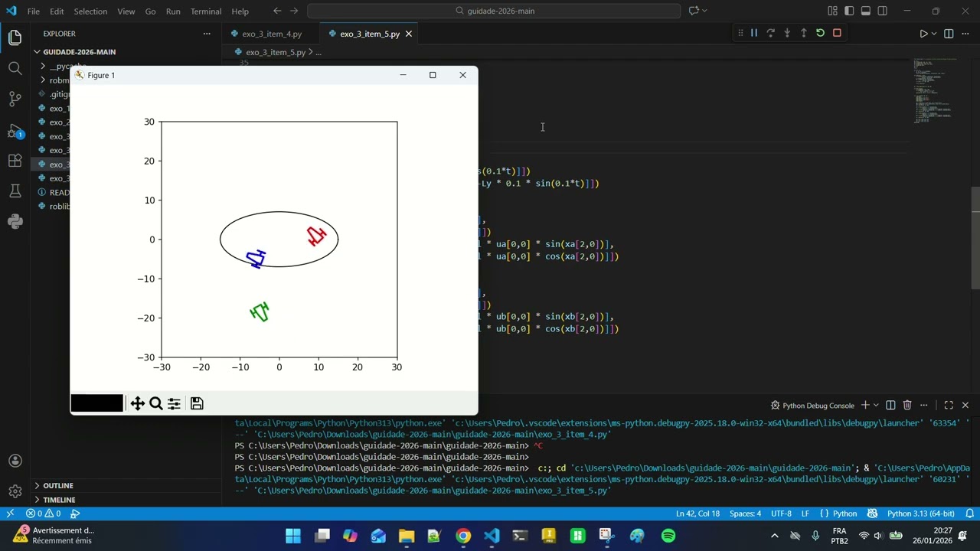Open problems via errors and warnings counter
This screenshot has height=551, width=980.
pos(43,514)
